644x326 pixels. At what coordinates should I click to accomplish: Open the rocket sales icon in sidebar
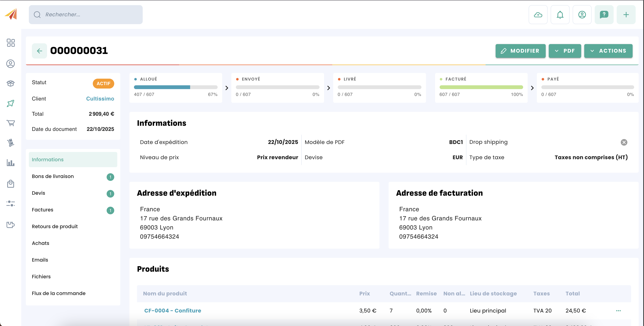tap(10, 103)
